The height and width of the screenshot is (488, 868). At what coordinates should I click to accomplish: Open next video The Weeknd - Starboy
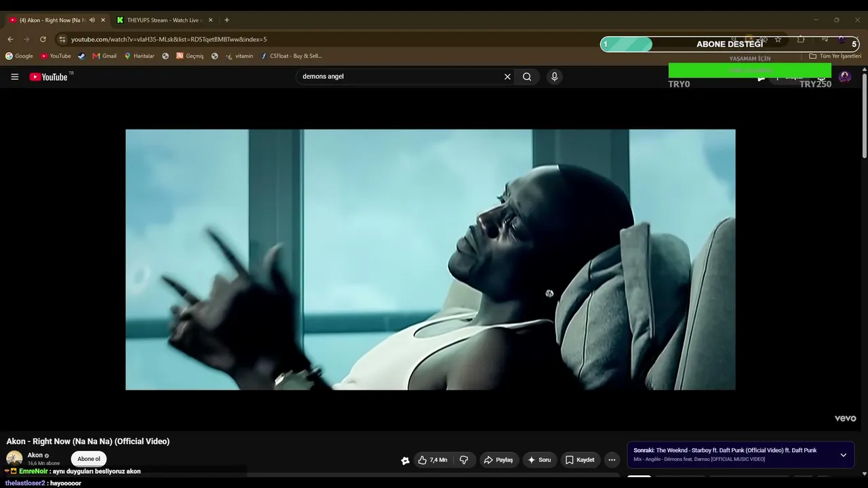pos(725,450)
